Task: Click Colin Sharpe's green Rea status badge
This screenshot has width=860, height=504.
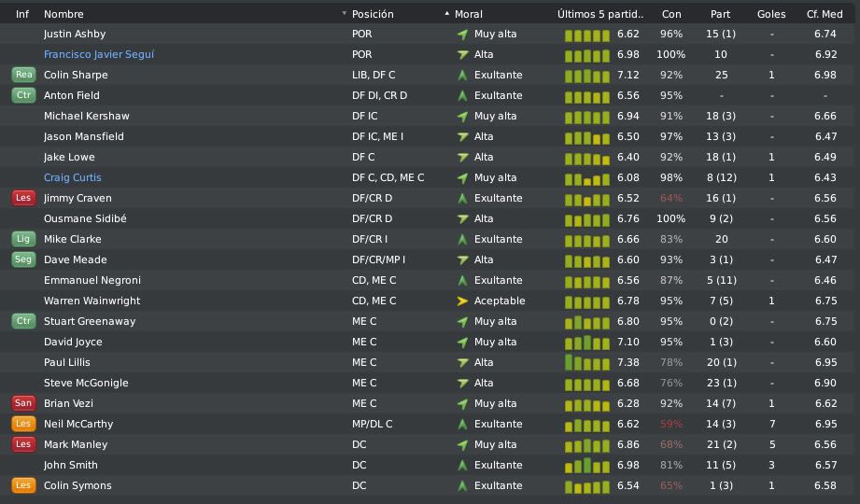Action: click(x=23, y=75)
